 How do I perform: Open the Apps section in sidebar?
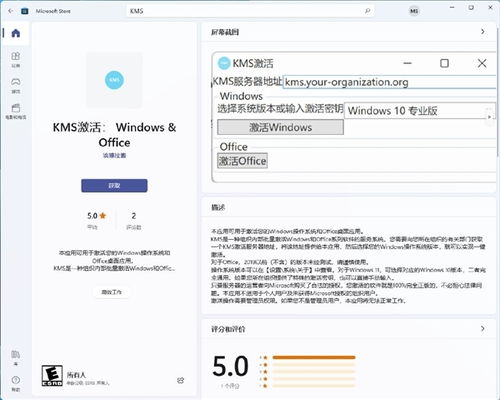[16, 59]
